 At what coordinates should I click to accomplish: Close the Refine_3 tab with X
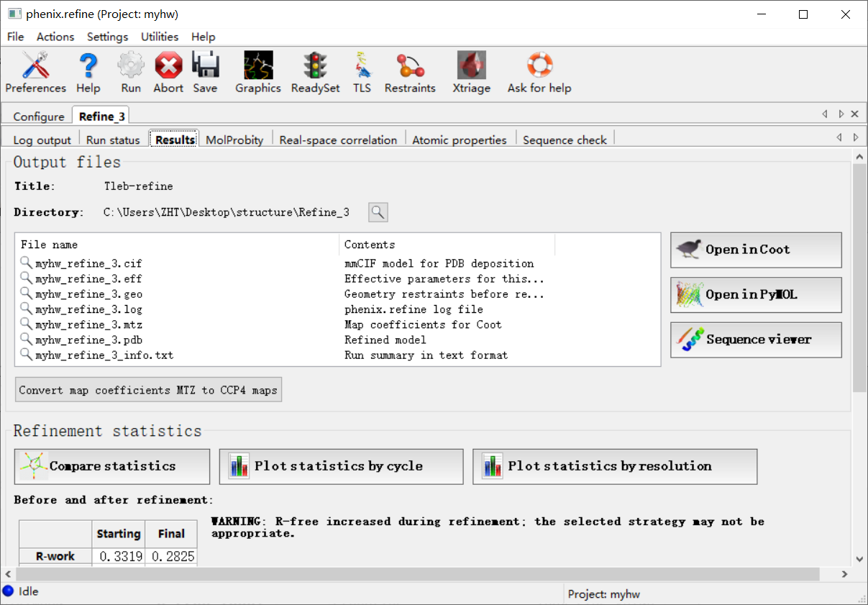click(855, 114)
